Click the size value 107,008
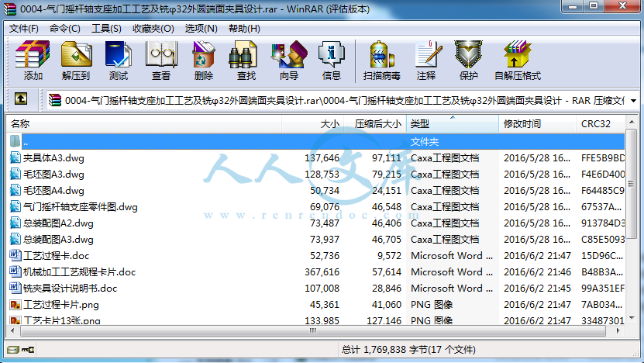 pyautogui.click(x=322, y=289)
